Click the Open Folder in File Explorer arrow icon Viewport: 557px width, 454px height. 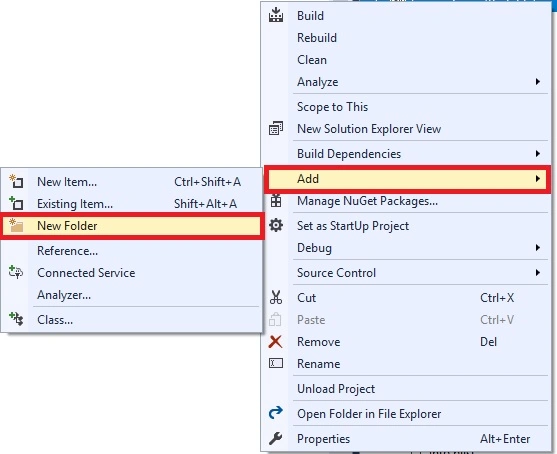[x=276, y=413]
